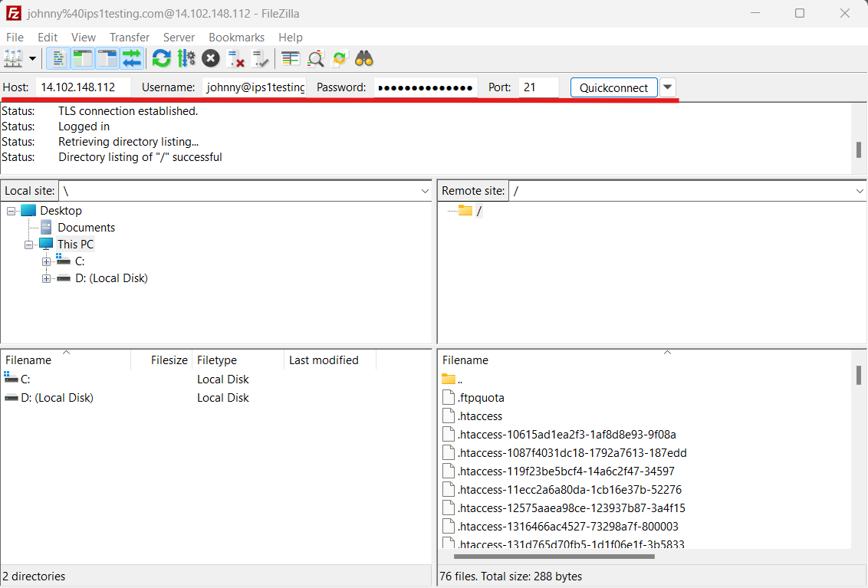This screenshot has height=588, width=868.
Task: Toggle message log display icon
Action: [x=59, y=58]
